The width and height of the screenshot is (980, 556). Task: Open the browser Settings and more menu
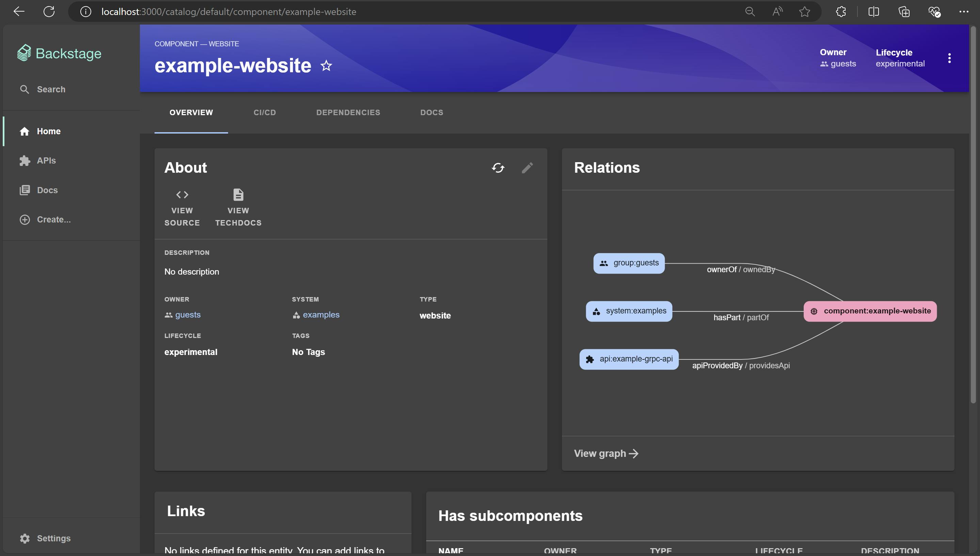964,12
